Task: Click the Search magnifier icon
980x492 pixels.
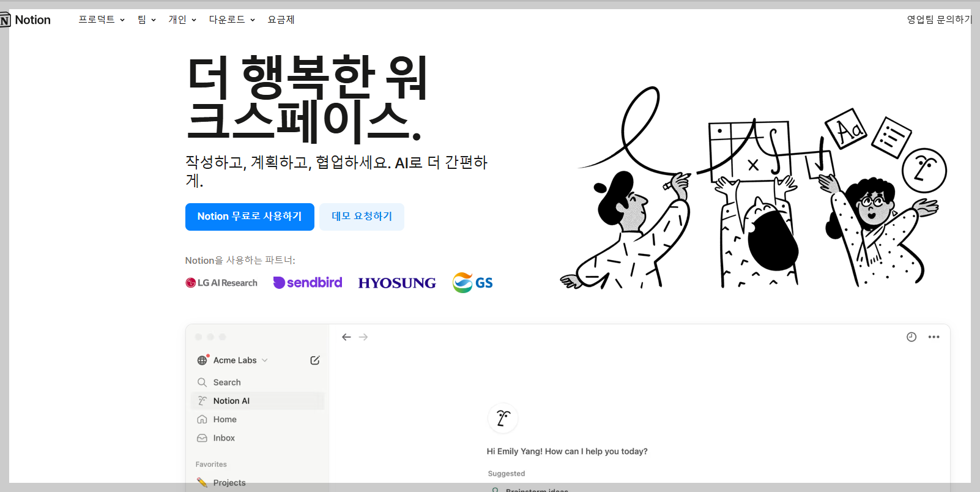Action: 202,382
